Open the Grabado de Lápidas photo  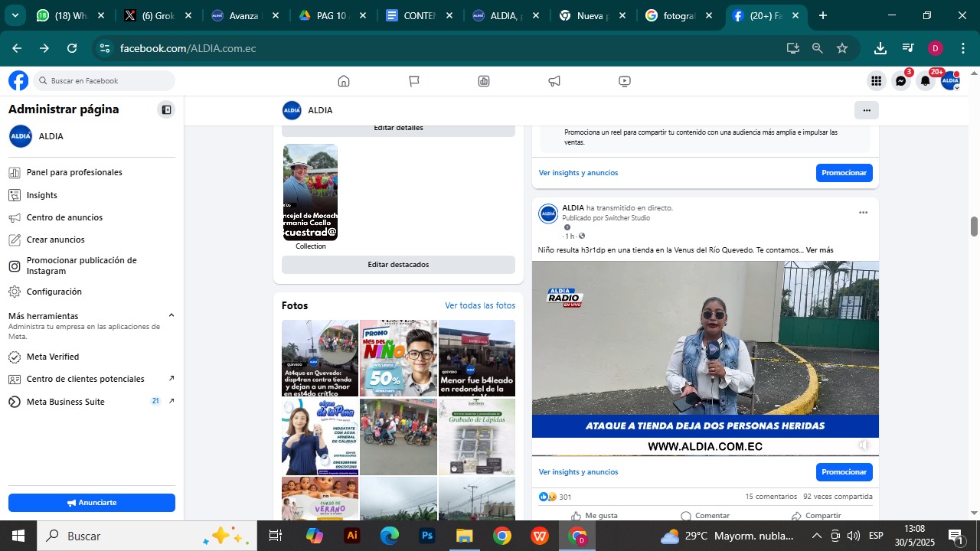[477, 437]
